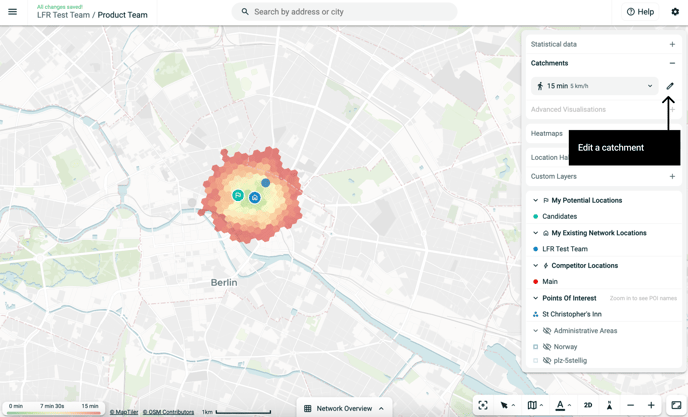Screen dimensions: 688x417
Task: Click the recenter map target icon
Action: click(x=483, y=405)
